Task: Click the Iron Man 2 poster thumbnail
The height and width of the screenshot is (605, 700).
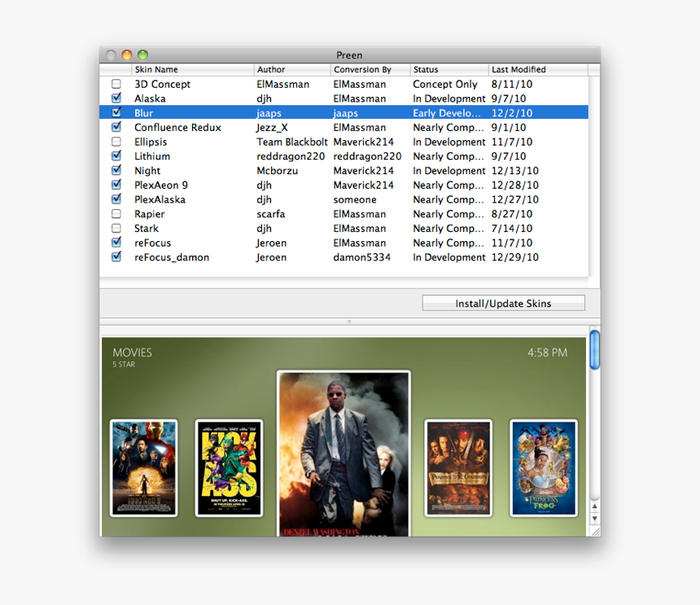Action: [144, 467]
